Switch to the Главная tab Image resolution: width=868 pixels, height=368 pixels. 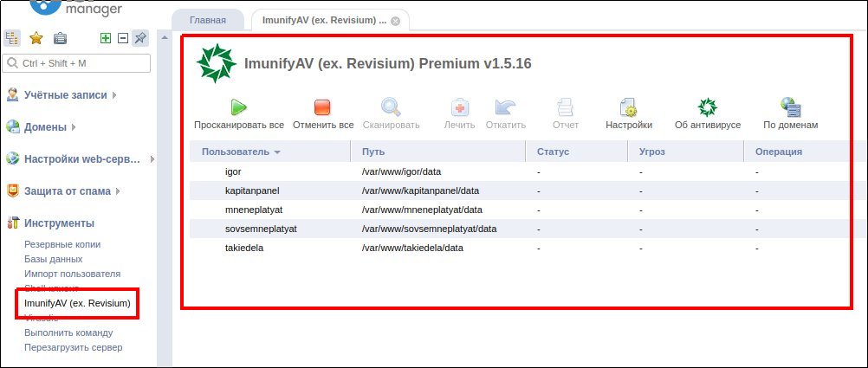(x=208, y=20)
